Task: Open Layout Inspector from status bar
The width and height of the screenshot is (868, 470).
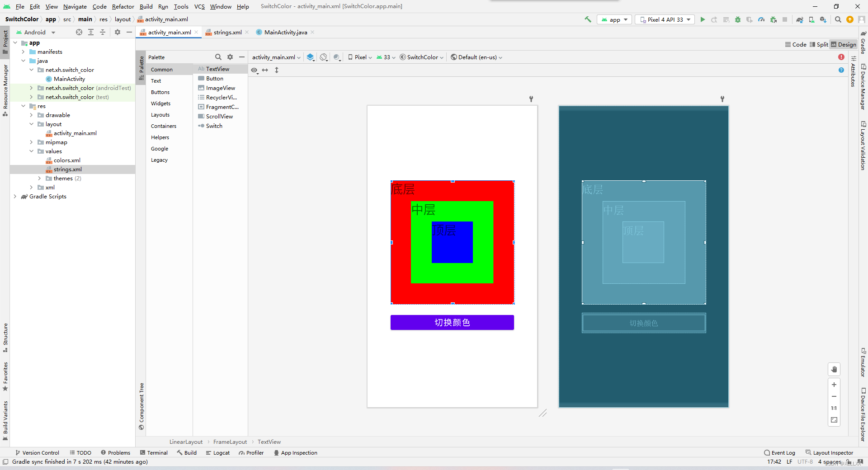Action: (x=830, y=453)
